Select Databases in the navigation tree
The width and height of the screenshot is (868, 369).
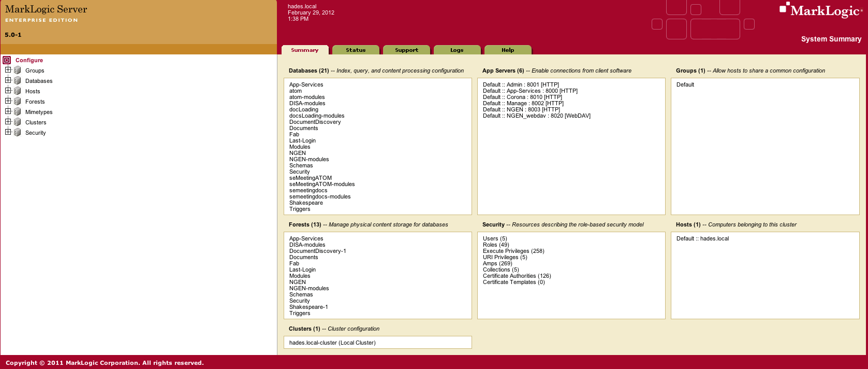39,81
